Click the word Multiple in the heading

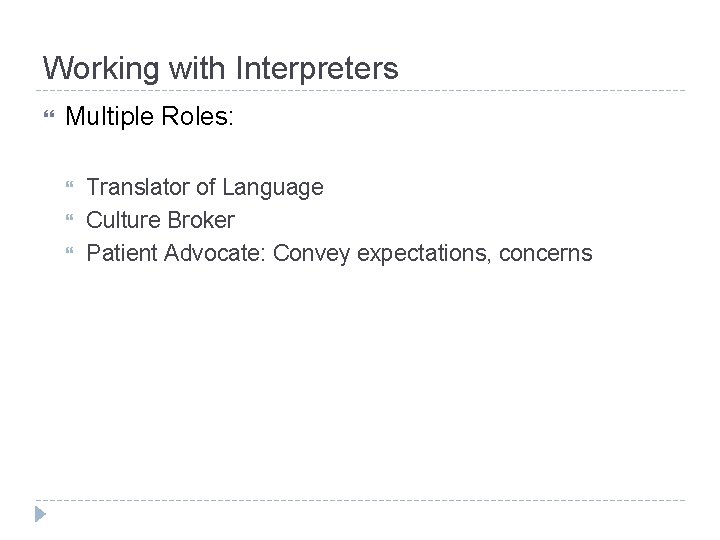pyautogui.click(x=107, y=118)
